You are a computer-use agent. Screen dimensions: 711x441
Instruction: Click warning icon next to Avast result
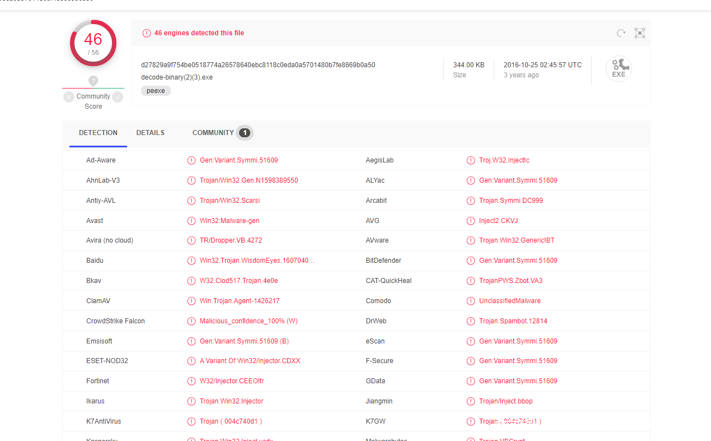191,221
